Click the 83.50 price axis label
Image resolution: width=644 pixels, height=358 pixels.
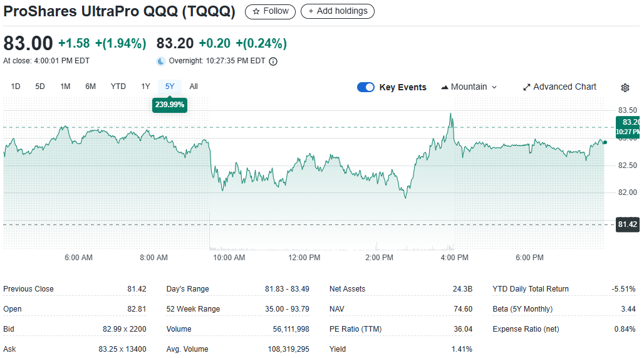coord(628,110)
